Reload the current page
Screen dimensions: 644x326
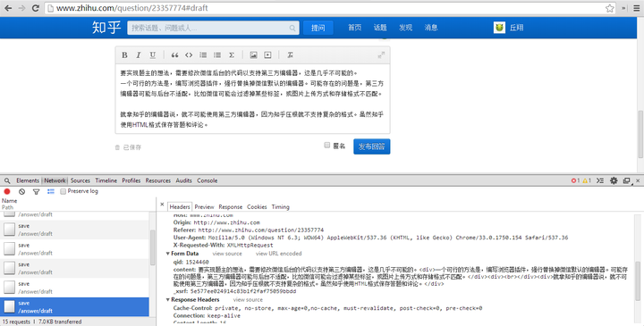(36, 8)
